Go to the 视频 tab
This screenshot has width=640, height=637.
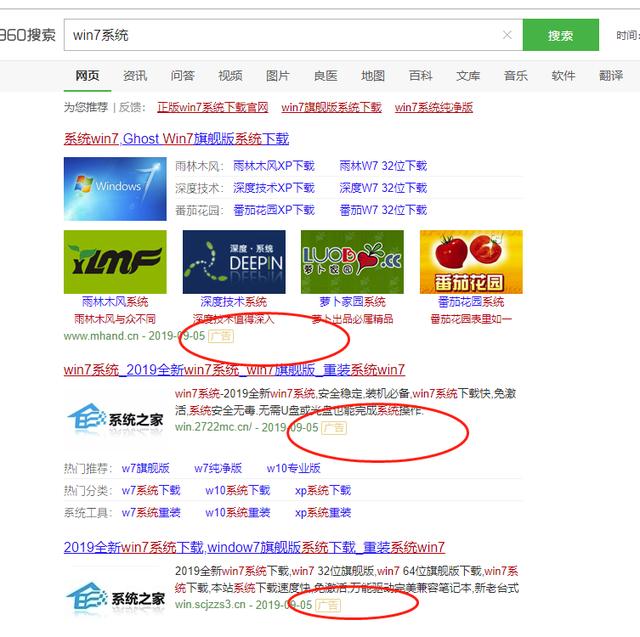[230, 75]
